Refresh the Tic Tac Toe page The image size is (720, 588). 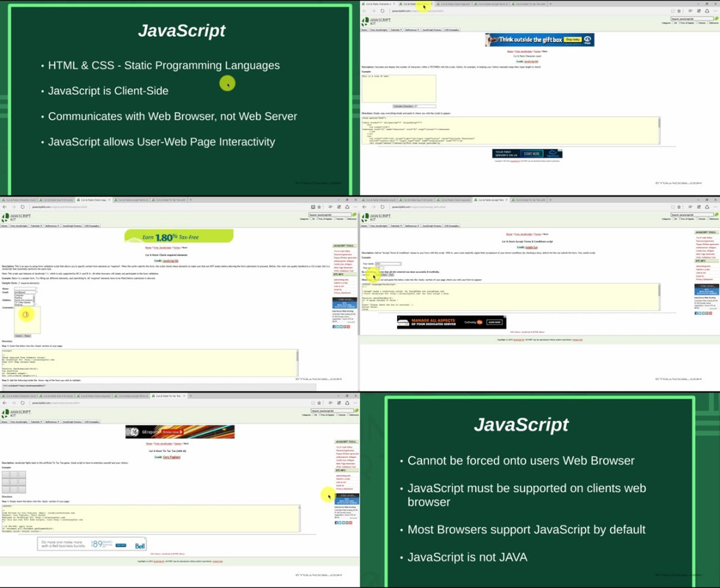pos(23,403)
